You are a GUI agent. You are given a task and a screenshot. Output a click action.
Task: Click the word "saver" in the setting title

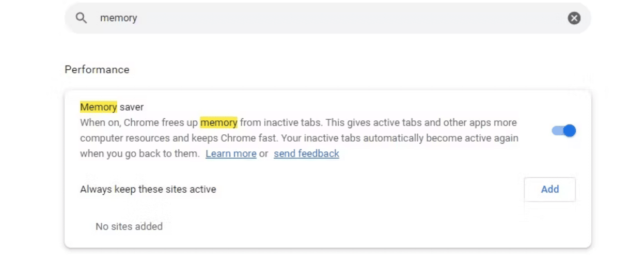(132, 107)
